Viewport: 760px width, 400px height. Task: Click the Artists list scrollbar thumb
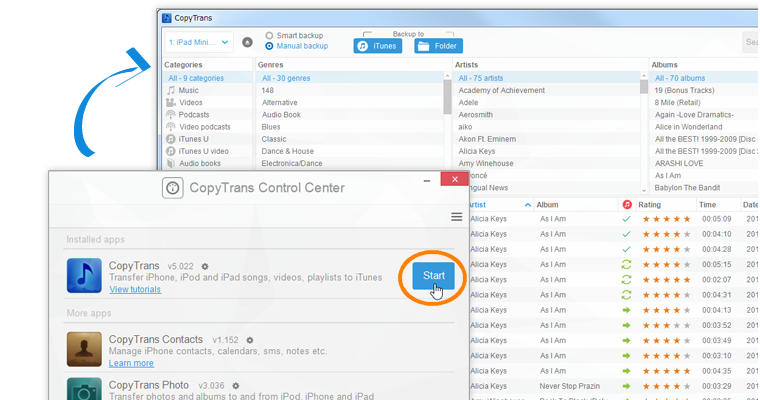point(644,86)
